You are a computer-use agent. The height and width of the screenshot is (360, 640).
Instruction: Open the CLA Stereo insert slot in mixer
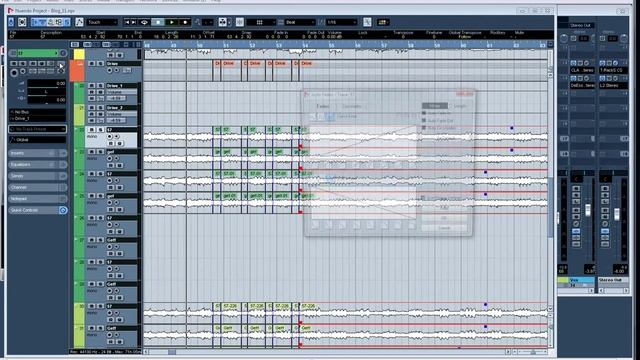point(582,70)
